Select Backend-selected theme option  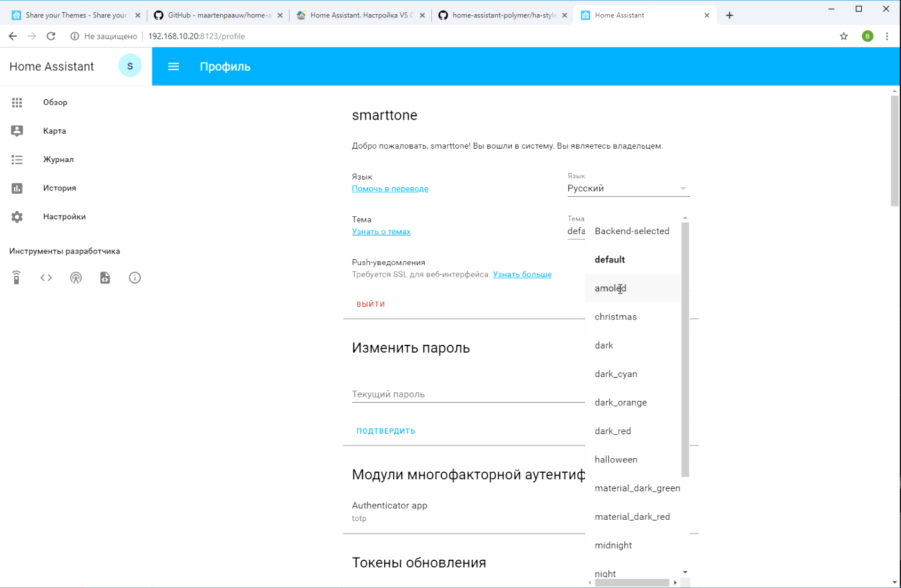pyautogui.click(x=632, y=231)
